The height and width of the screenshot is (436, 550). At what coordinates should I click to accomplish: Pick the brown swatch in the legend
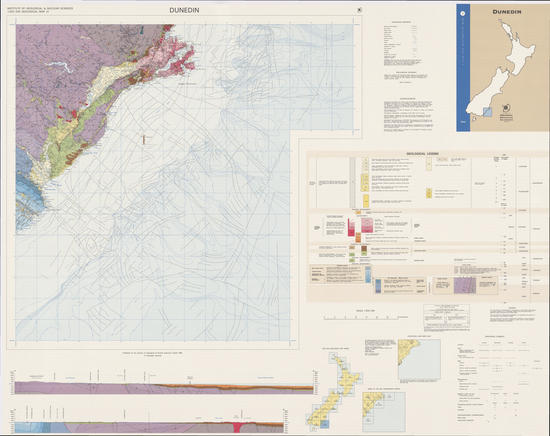(364, 249)
